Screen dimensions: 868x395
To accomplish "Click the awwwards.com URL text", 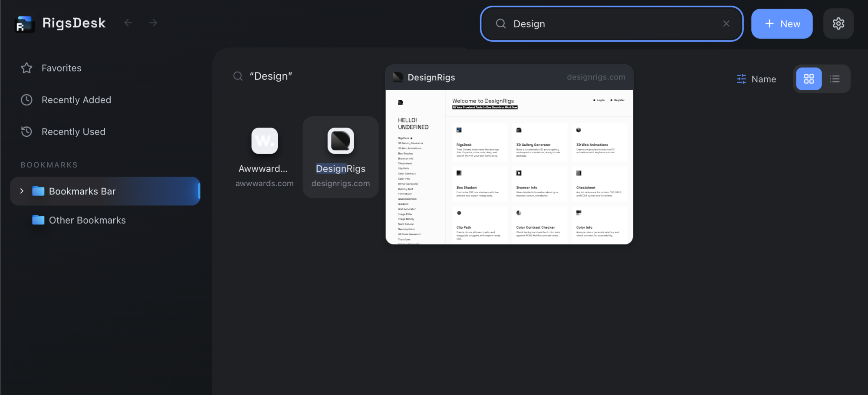I will [264, 184].
